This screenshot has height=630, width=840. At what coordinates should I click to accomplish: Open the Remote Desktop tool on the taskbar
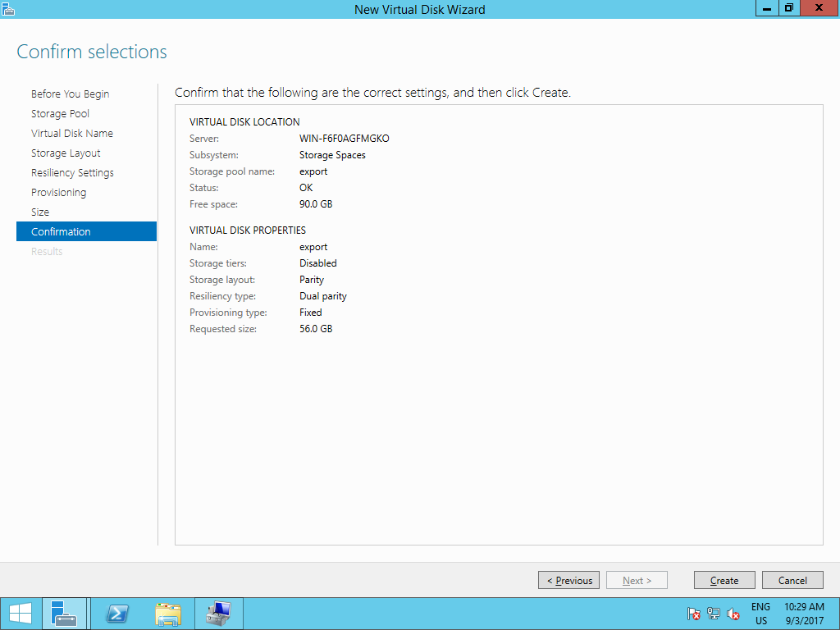click(x=218, y=613)
